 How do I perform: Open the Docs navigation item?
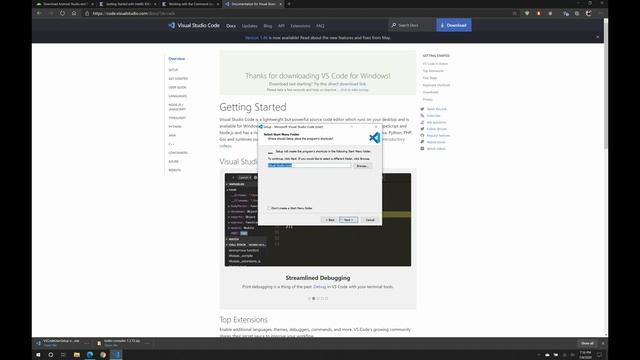click(231, 26)
